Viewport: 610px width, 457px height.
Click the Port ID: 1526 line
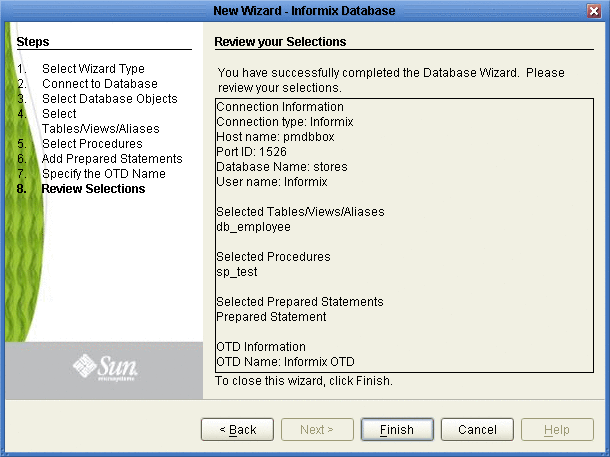251,152
